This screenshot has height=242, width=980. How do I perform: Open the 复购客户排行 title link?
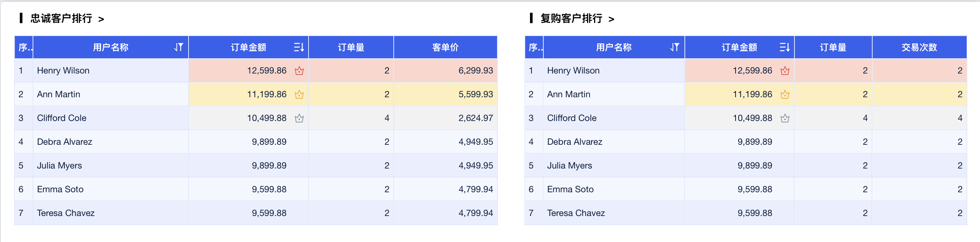pyautogui.click(x=571, y=18)
